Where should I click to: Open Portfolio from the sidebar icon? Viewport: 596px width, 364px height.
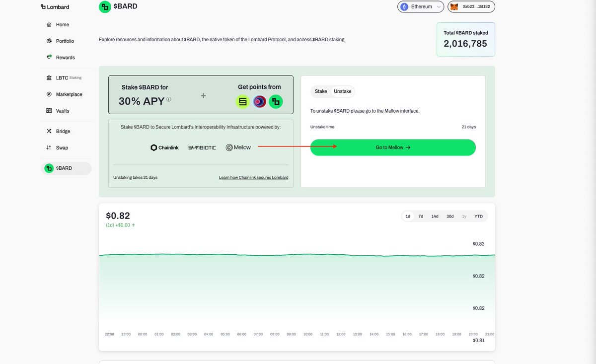49,41
